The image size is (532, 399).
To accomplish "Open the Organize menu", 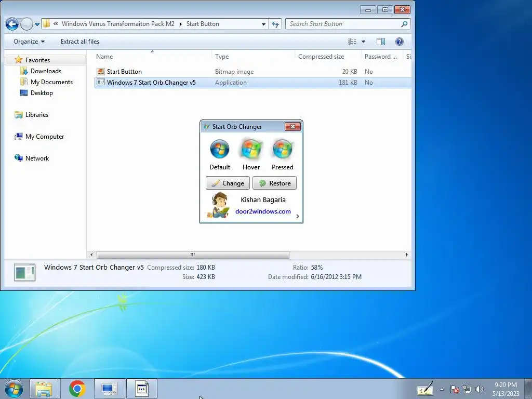I will tap(29, 42).
